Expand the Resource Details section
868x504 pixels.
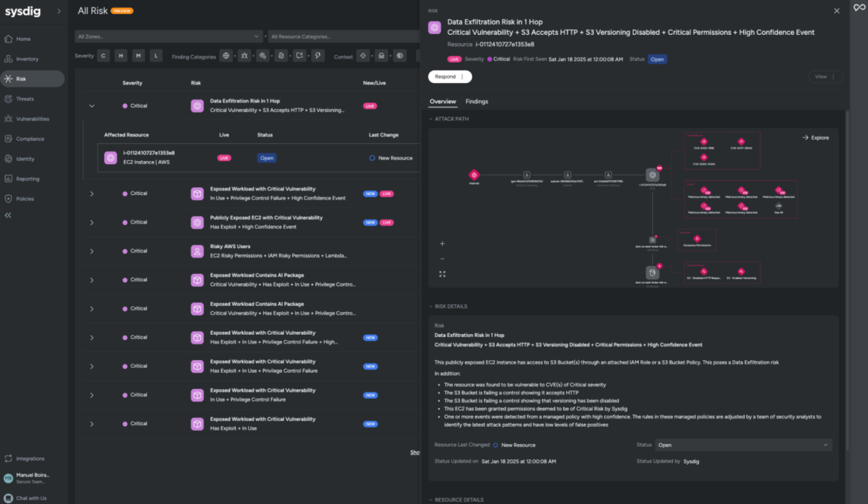431,500
